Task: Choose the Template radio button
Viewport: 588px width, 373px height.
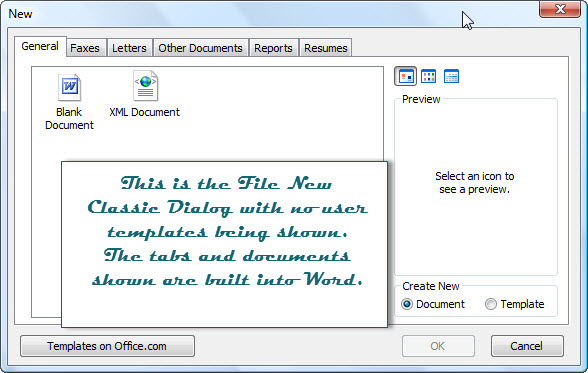Action: (x=491, y=304)
